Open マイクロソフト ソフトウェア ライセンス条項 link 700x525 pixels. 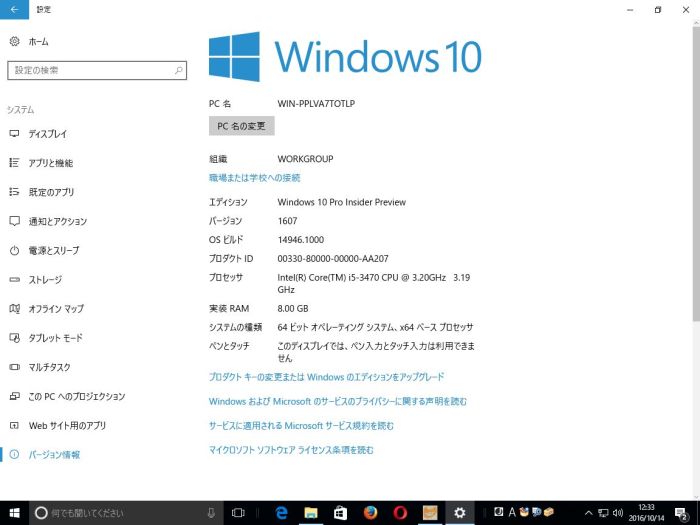pyautogui.click(x=291, y=450)
